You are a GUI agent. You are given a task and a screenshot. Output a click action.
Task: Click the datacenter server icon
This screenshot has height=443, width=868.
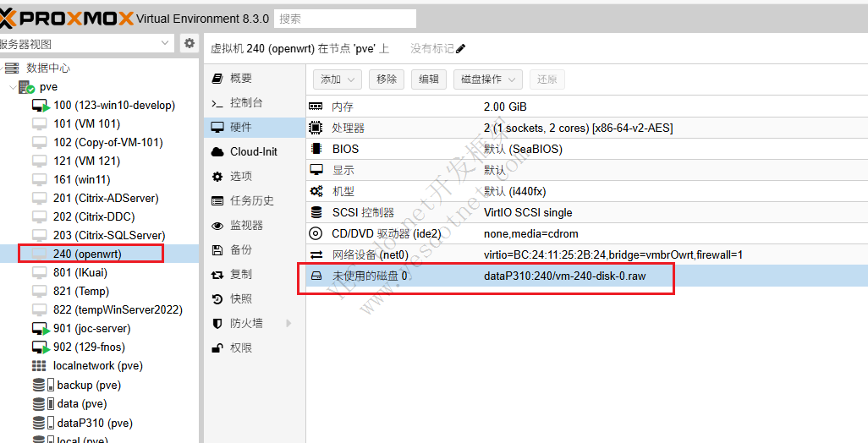point(12,68)
